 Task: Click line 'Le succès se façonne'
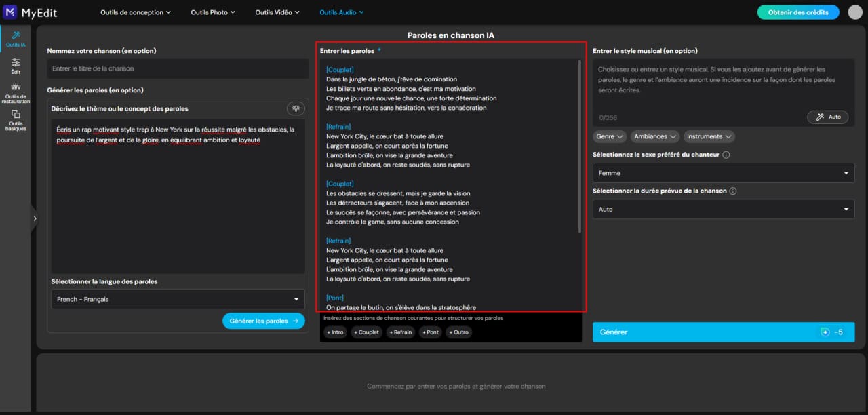[x=403, y=212]
